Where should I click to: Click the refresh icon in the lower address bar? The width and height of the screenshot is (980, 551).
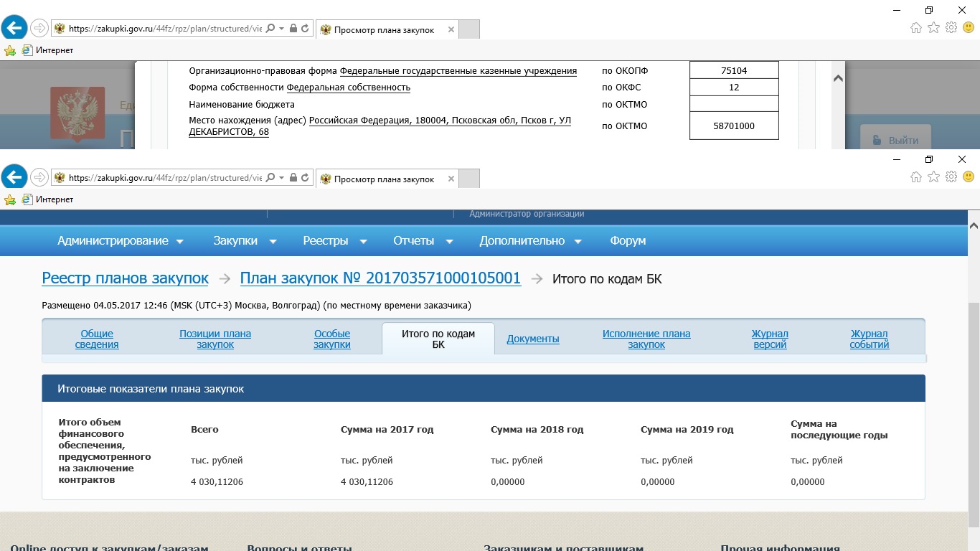pos(305,177)
